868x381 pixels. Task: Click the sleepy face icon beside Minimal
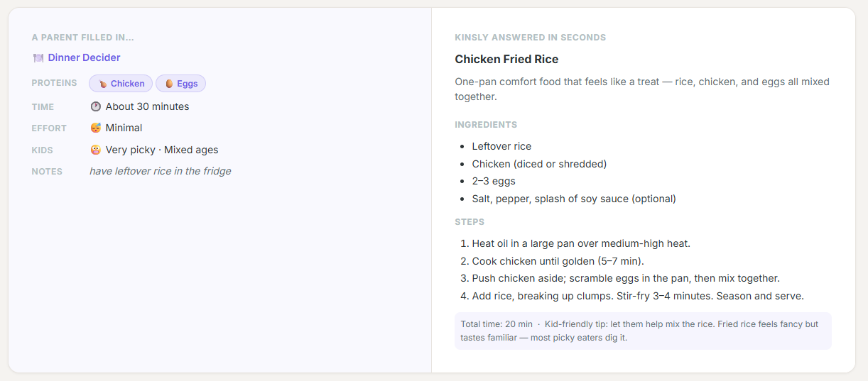(x=96, y=128)
